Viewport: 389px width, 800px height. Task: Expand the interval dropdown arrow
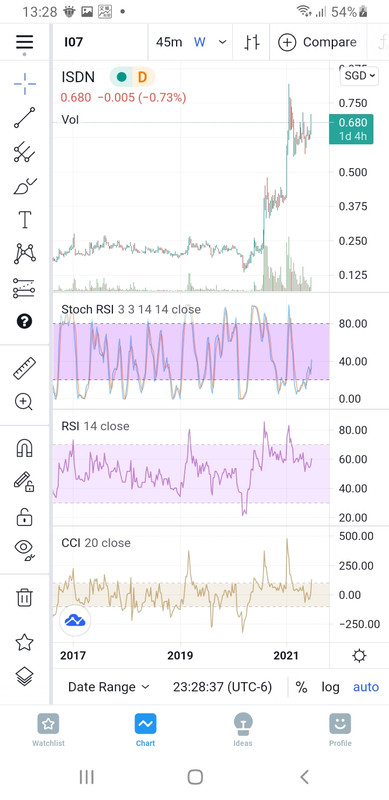pos(223,42)
